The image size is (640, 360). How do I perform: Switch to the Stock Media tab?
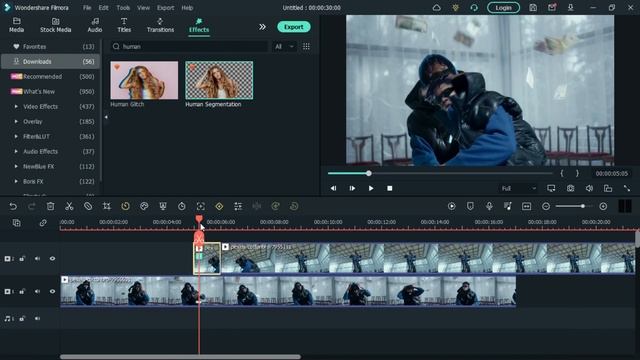point(56,25)
